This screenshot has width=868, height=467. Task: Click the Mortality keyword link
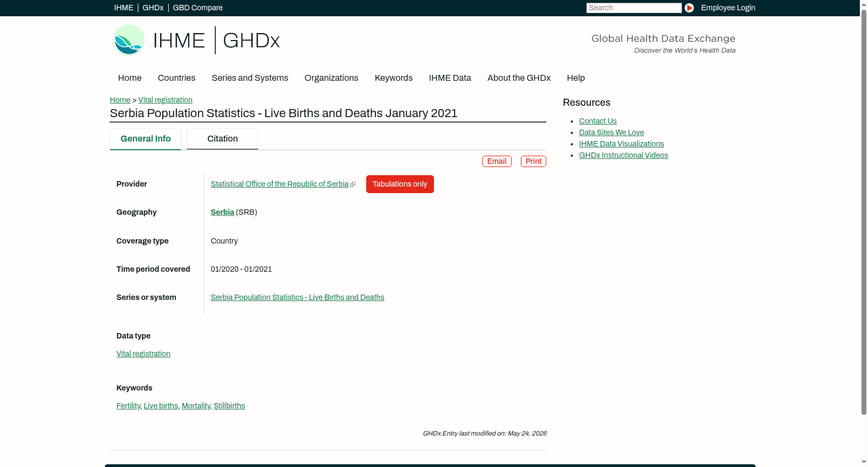pos(196,406)
